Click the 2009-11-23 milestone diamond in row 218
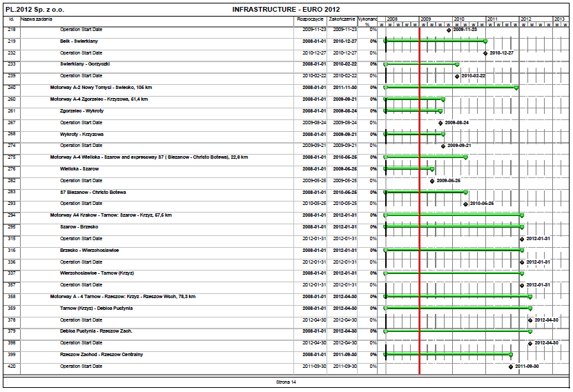Viewport: 573px width, 392px height. tap(449, 30)
